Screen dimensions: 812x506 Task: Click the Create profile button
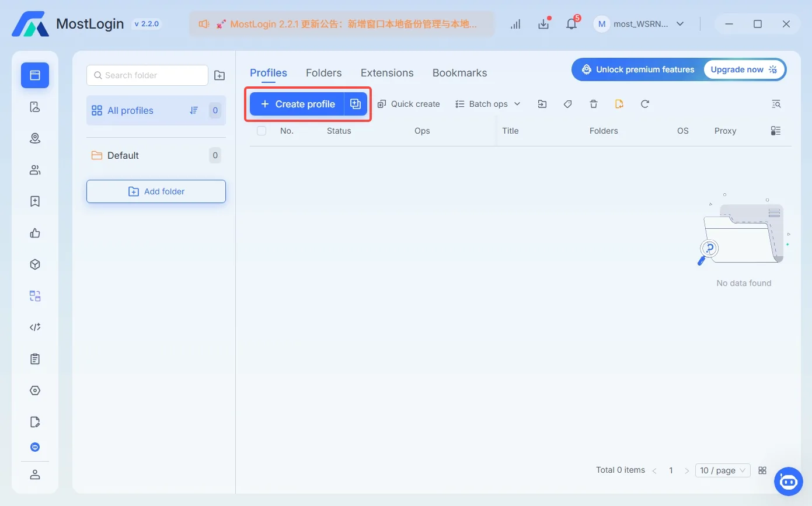[x=297, y=104]
